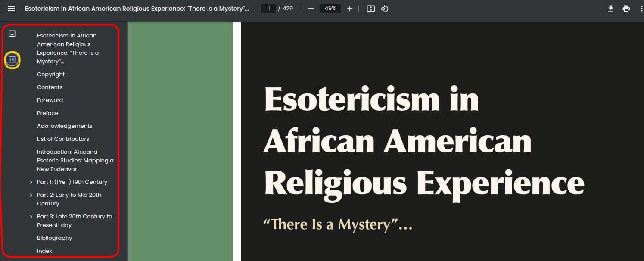
Task: Expand Part 1: (Pre-) 19th Century
Action: [x=31, y=182]
